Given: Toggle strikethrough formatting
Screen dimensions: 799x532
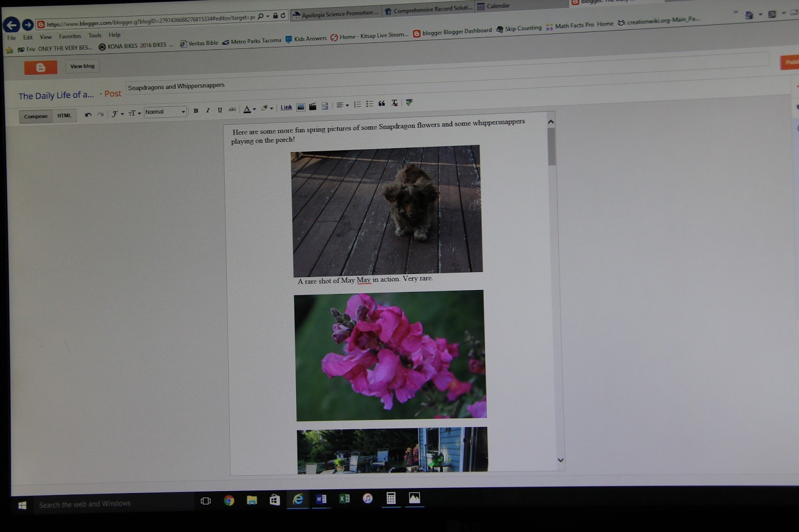Looking at the screenshot, I should pyautogui.click(x=232, y=109).
